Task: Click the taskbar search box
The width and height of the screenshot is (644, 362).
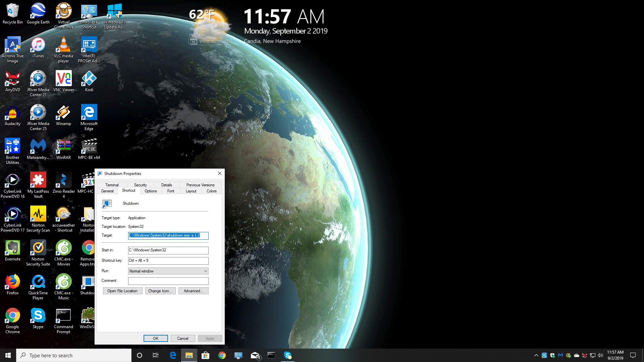Action: tap(74, 355)
